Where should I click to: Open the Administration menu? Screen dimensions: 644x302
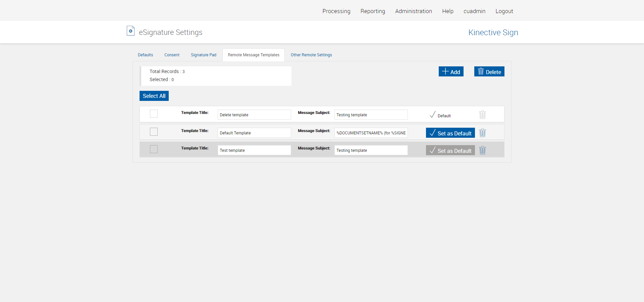(x=413, y=11)
